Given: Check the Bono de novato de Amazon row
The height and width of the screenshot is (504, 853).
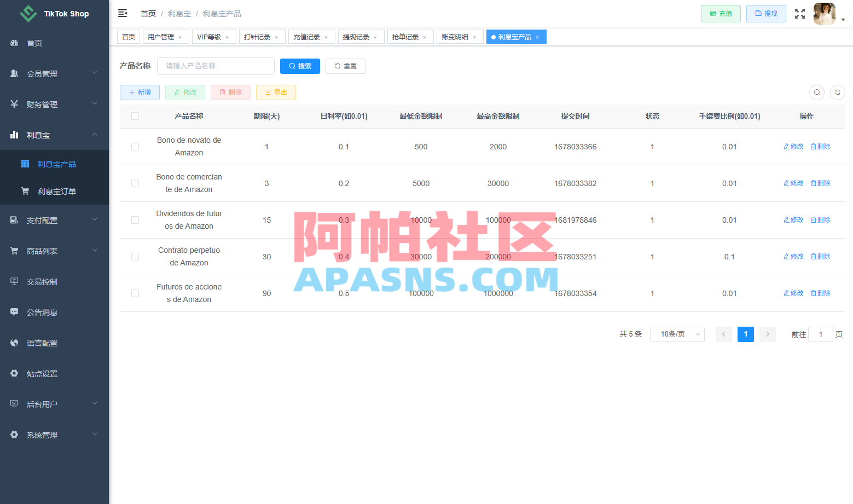Looking at the screenshot, I should coord(135,147).
